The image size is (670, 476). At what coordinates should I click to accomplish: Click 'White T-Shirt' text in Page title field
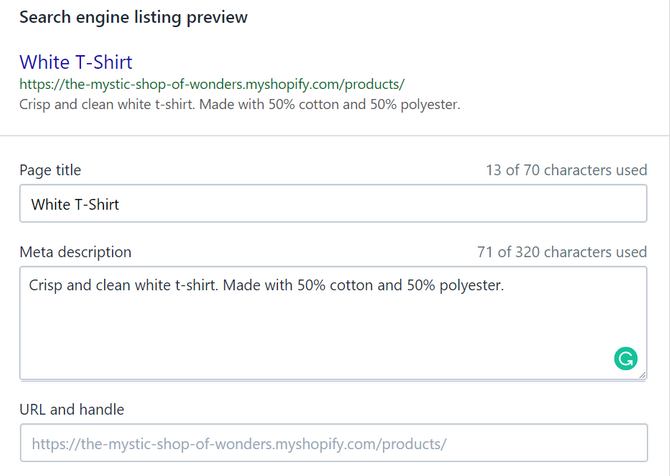pyautogui.click(x=76, y=204)
